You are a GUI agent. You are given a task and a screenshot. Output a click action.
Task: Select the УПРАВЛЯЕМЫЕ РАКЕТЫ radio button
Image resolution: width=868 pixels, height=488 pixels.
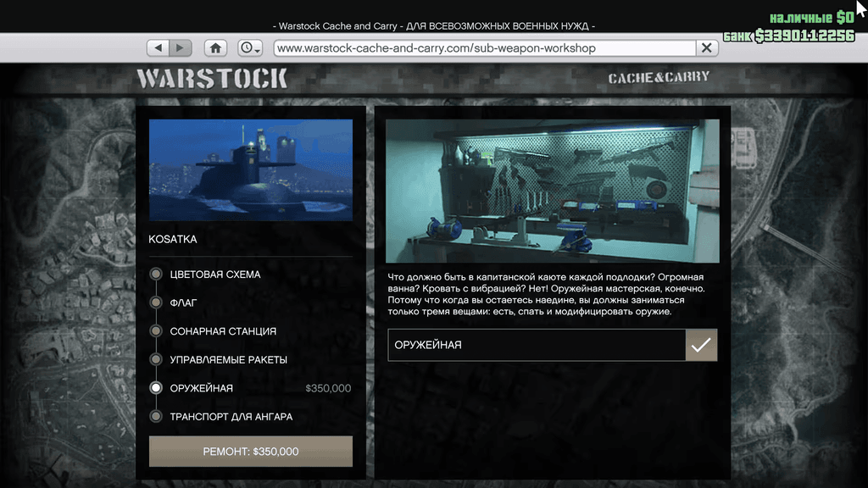156,359
